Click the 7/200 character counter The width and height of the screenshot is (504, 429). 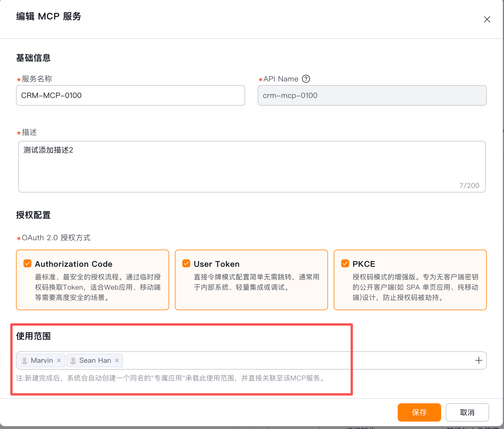469,185
